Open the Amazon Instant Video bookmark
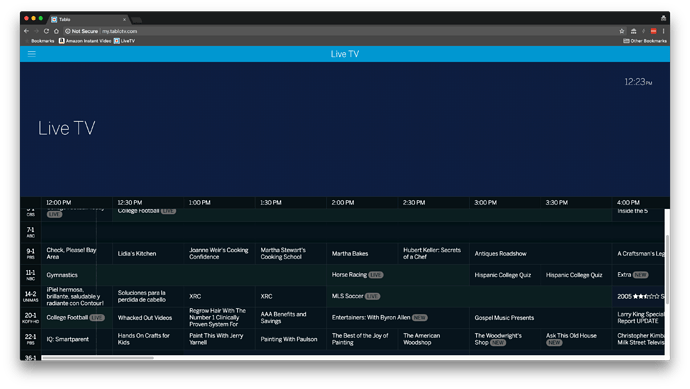The image size is (690, 389). tap(85, 41)
